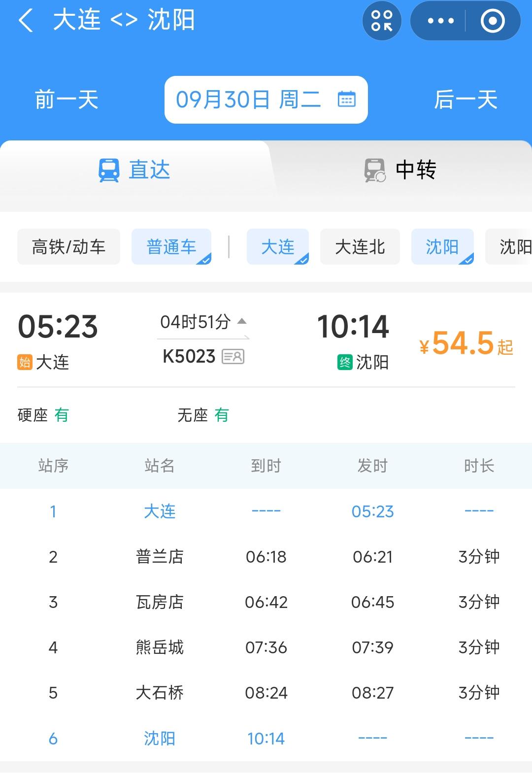532x776 pixels.
Task: Tap the back arrow icon
Action: pyautogui.click(x=26, y=21)
